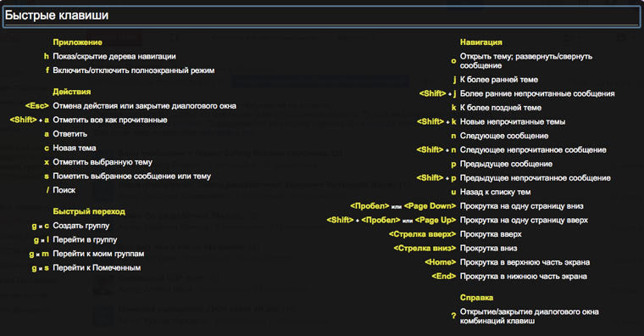Select "Отметить все как прочитанные" line
This screenshot has width=644, height=336.
110,120
